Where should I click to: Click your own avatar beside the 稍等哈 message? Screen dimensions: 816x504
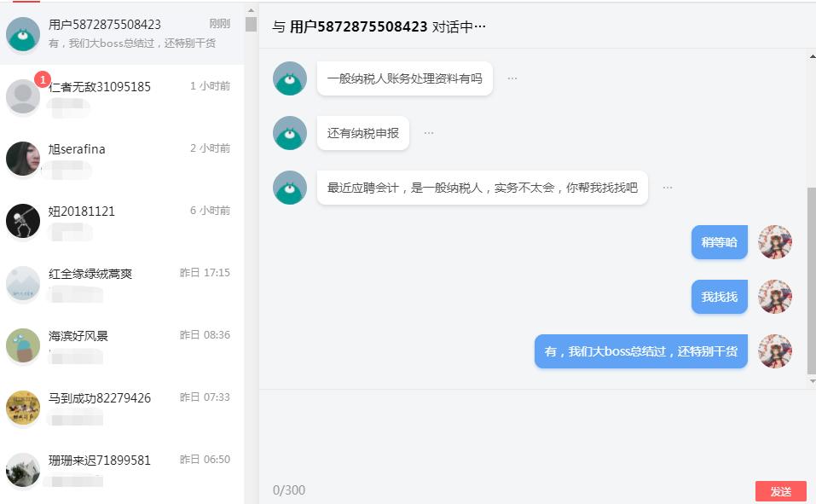click(x=774, y=242)
